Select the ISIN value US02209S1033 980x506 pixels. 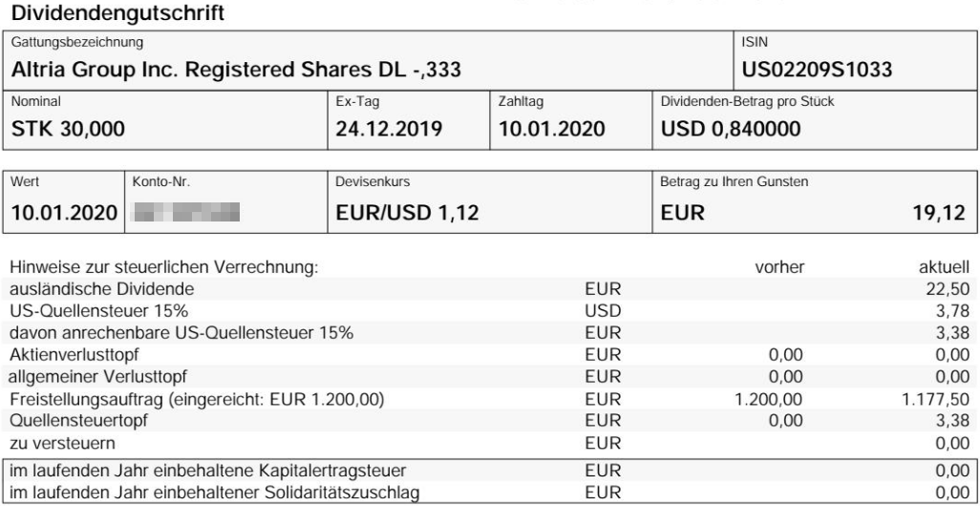(x=817, y=69)
